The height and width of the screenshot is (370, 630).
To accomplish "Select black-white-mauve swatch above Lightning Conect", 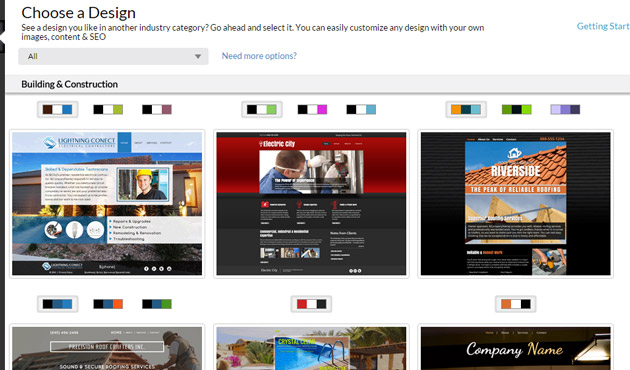I will click(157, 109).
